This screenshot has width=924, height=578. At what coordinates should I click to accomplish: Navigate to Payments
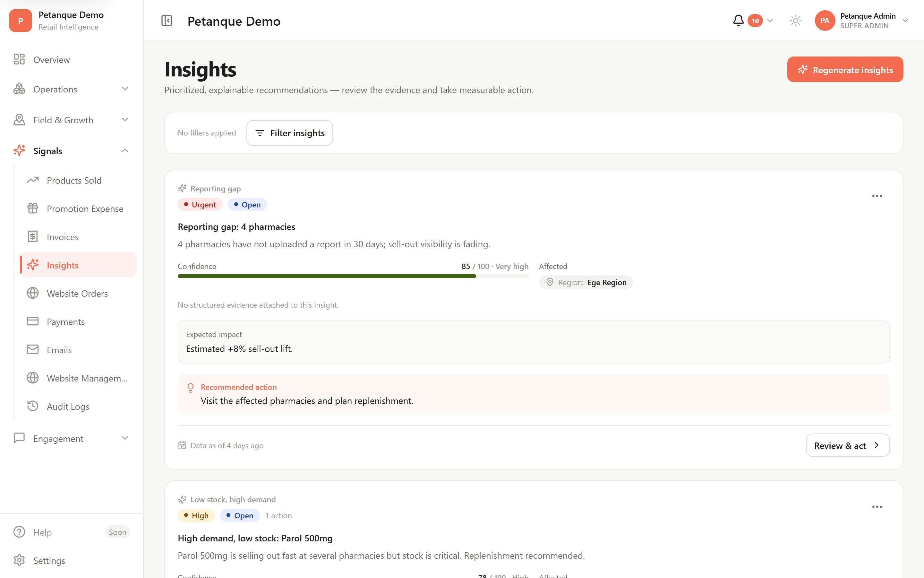point(79,321)
